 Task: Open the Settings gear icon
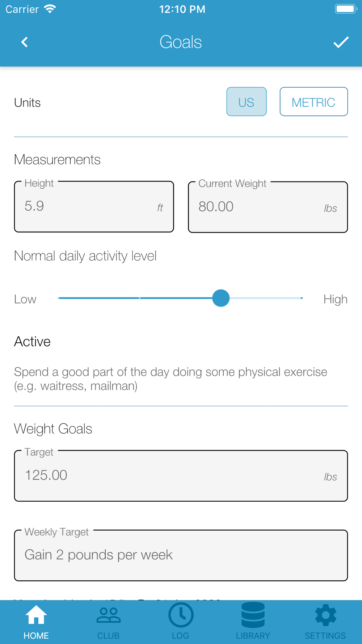coord(325,615)
